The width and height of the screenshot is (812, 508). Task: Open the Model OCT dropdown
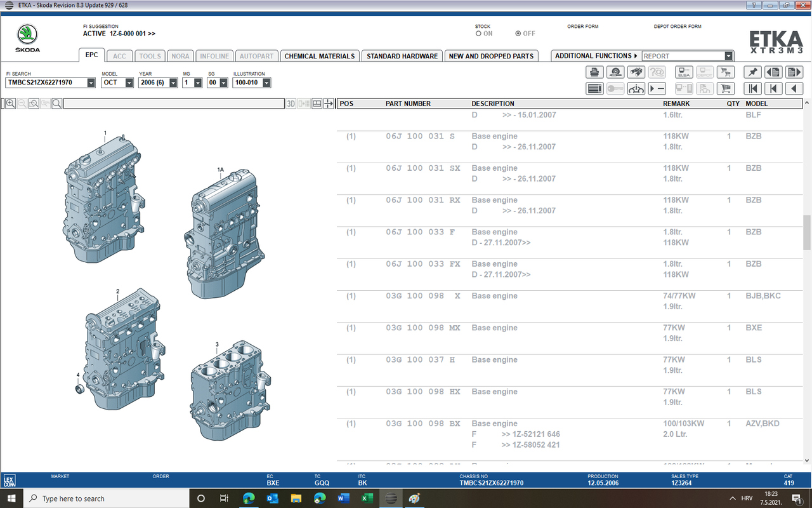tap(129, 83)
